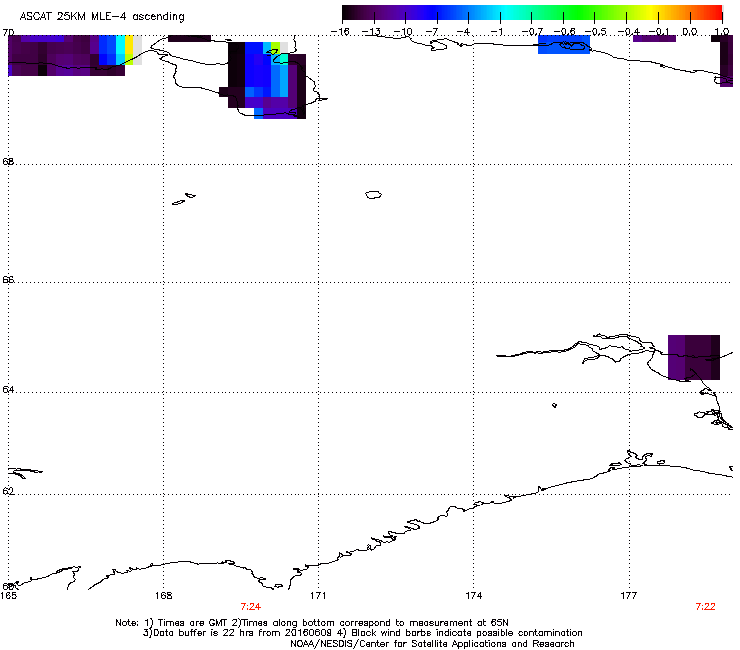This screenshot has height=650, width=740.
Task: Select the "-1" color scale label
Action: [x=497, y=32]
